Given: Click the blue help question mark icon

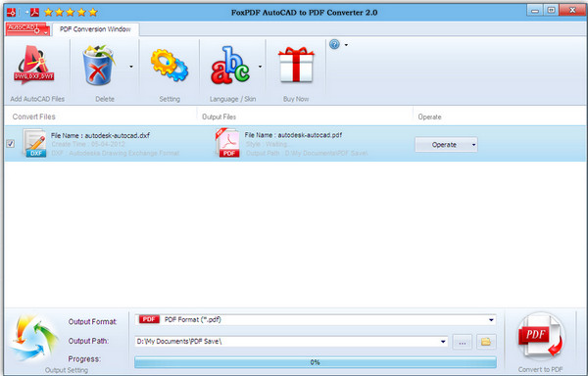Looking at the screenshot, I should 334,45.
